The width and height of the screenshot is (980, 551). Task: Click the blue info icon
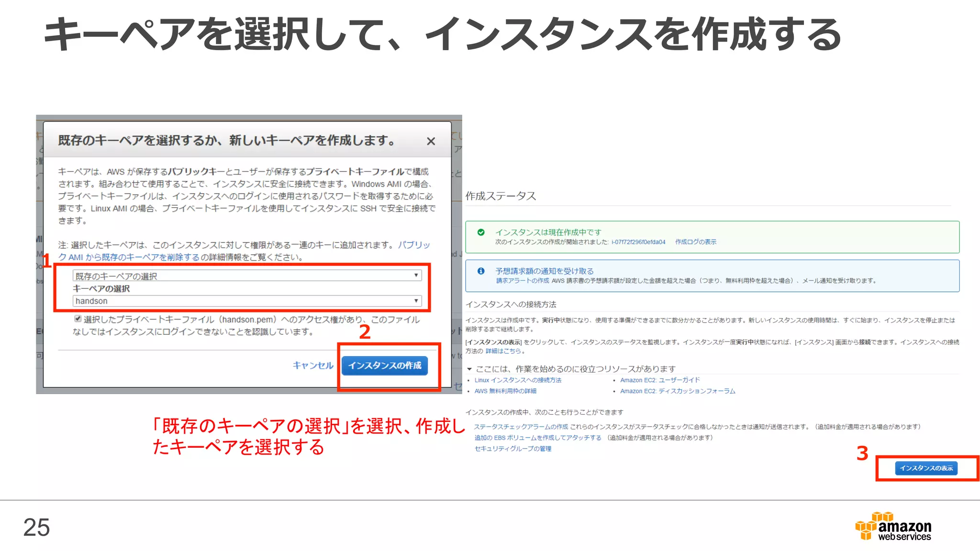pos(481,271)
